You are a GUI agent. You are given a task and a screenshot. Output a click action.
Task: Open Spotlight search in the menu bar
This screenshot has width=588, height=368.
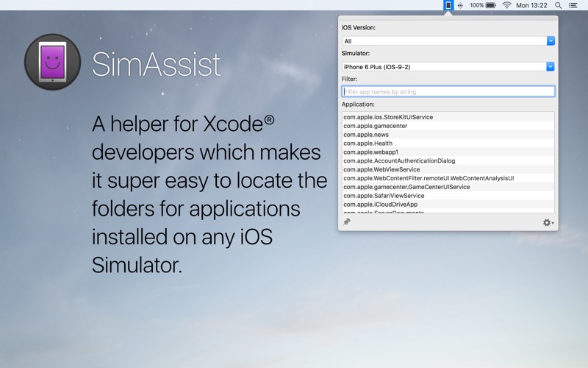(x=558, y=5)
